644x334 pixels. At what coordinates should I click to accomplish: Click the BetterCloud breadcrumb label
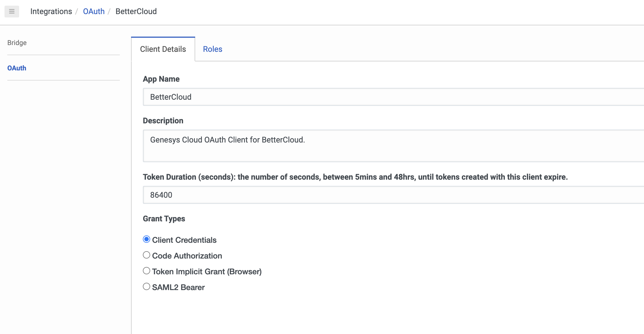click(x=136, y=11)
